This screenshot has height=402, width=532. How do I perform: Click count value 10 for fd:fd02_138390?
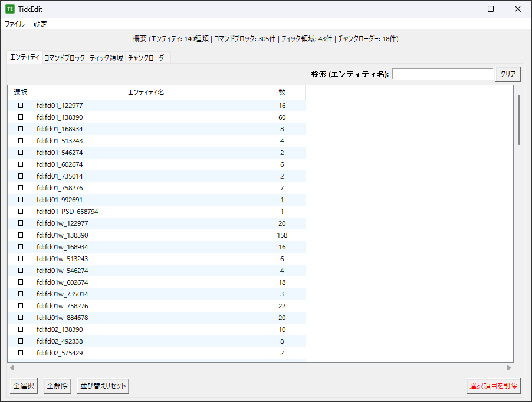point(282,329)
